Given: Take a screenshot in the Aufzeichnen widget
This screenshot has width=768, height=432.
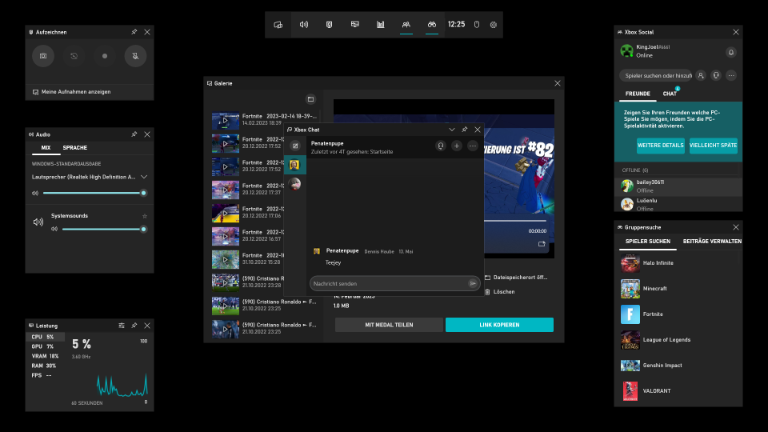Looking at the screenshot, I should coord(43,56).
